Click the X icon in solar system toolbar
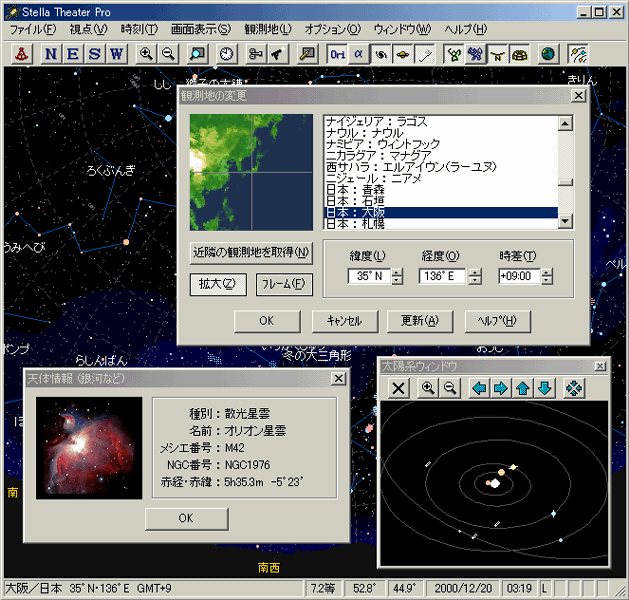629x600 pixels. tap(398, 388)
